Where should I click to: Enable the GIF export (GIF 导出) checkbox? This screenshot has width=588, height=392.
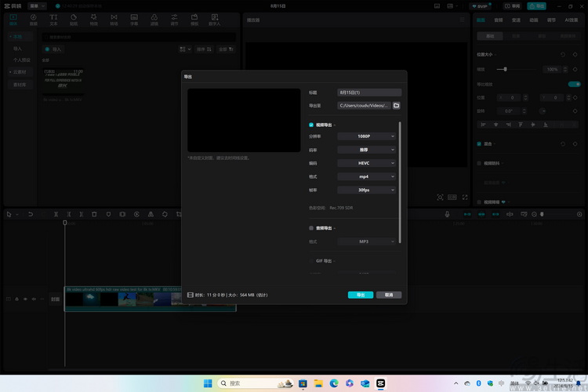(x=311, y=260)
